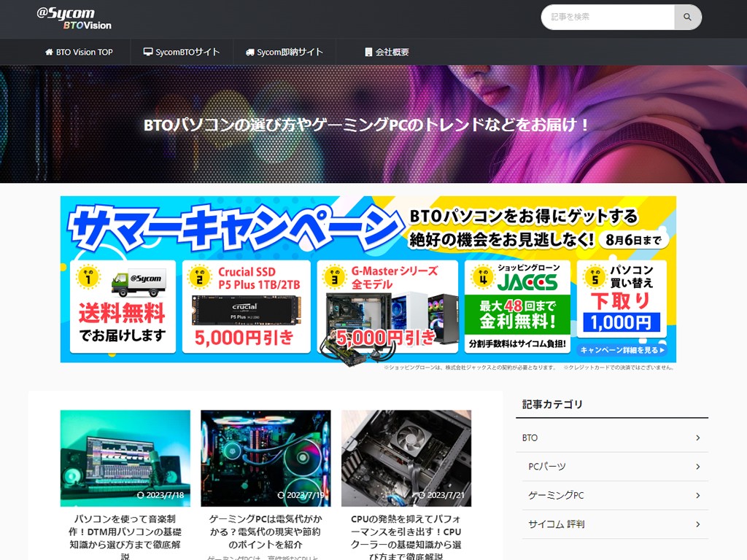Click the building icon beside 会社概要
Viewport: 747px width, 560px height.
pos(368,52)
